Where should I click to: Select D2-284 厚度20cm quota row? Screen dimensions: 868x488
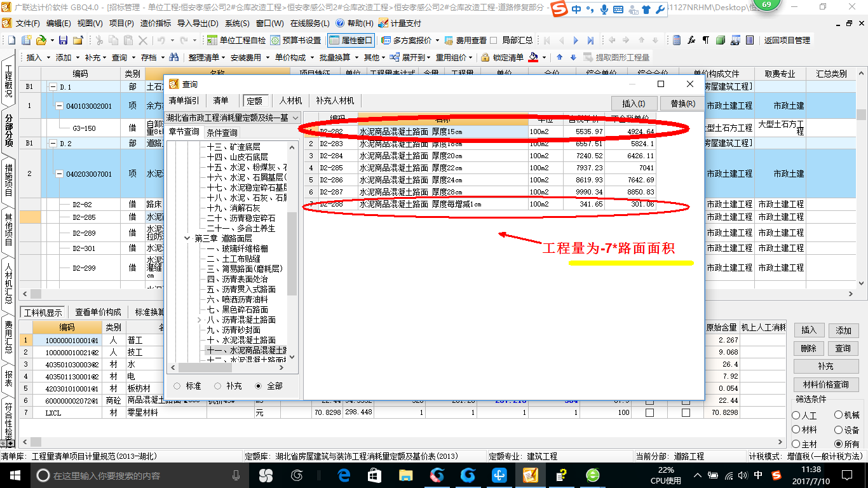(x=480, y=156)
